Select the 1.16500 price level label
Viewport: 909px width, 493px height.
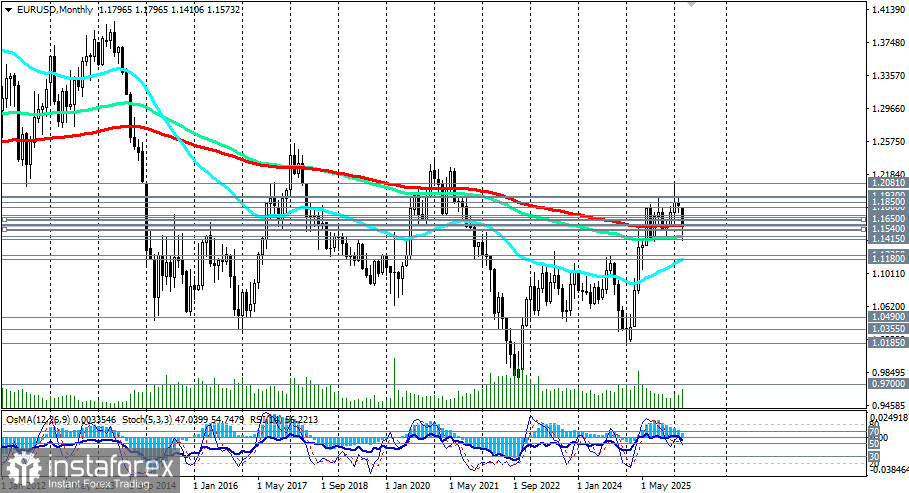(888, 219)
